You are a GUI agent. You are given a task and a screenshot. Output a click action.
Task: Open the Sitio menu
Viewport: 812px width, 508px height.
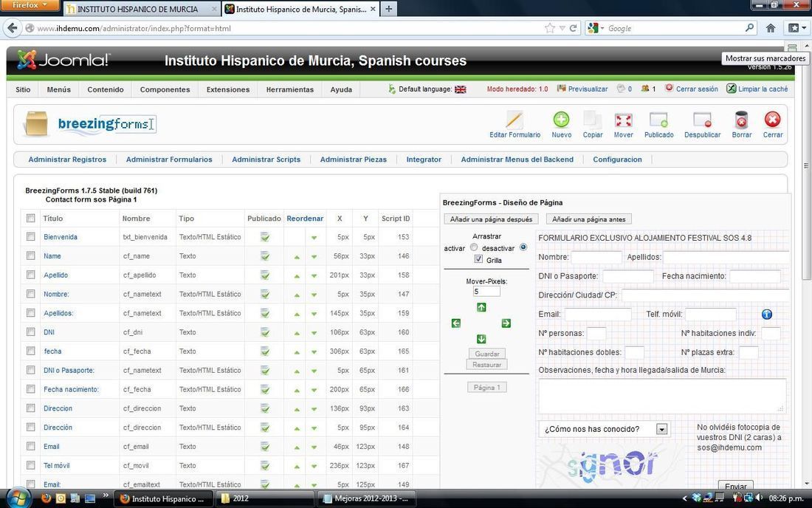[23, 89]
